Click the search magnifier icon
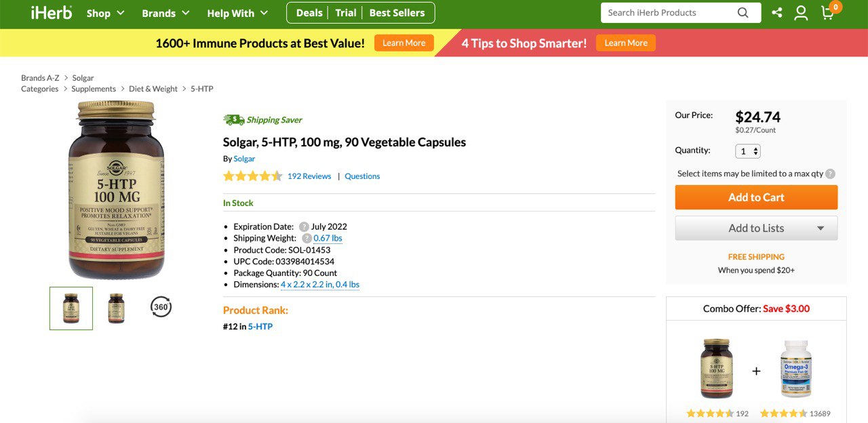 coord(743,13)
